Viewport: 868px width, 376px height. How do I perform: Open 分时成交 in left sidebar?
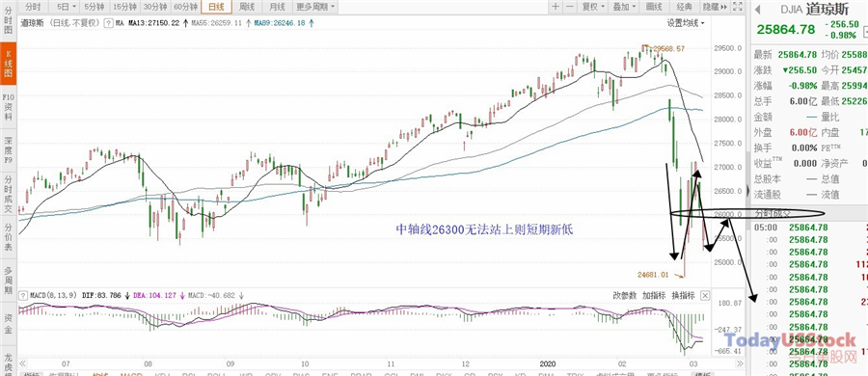click(9, 192)
